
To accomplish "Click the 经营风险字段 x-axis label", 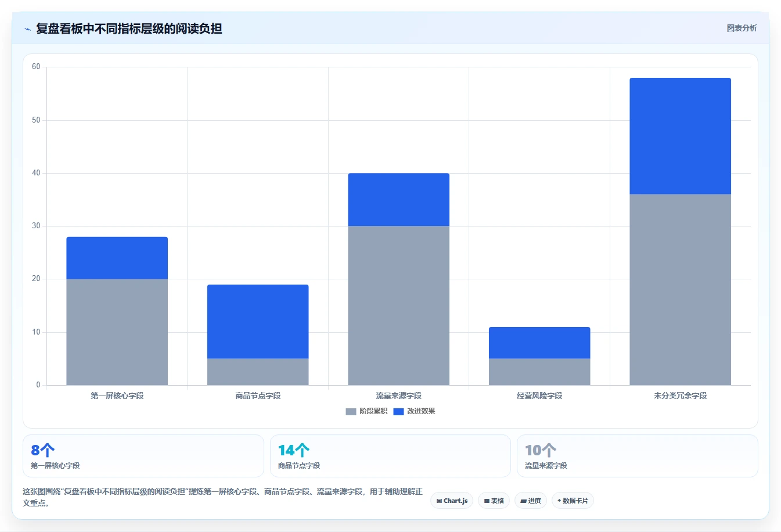I will coord(539,396).
